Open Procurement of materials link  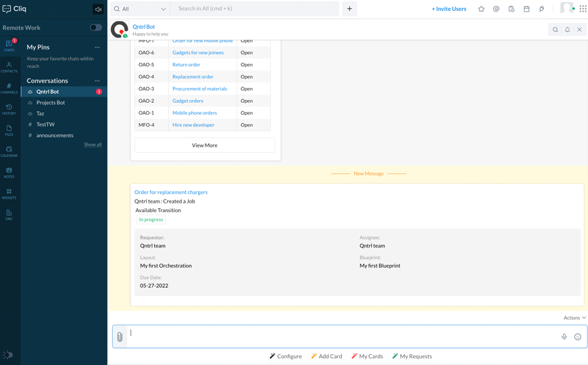pyautogui.click(x=200, y=89)
